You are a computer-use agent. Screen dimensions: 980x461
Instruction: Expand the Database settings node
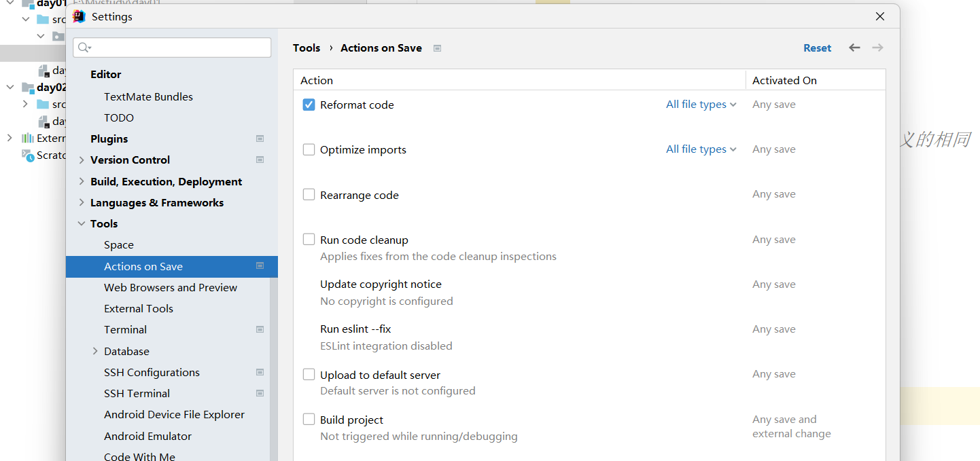pos(95,351)
